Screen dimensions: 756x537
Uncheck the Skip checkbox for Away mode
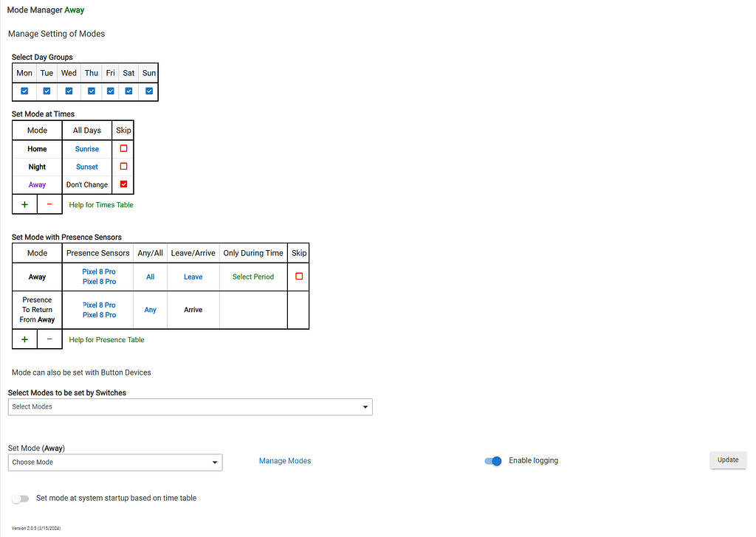coord(123,184)
